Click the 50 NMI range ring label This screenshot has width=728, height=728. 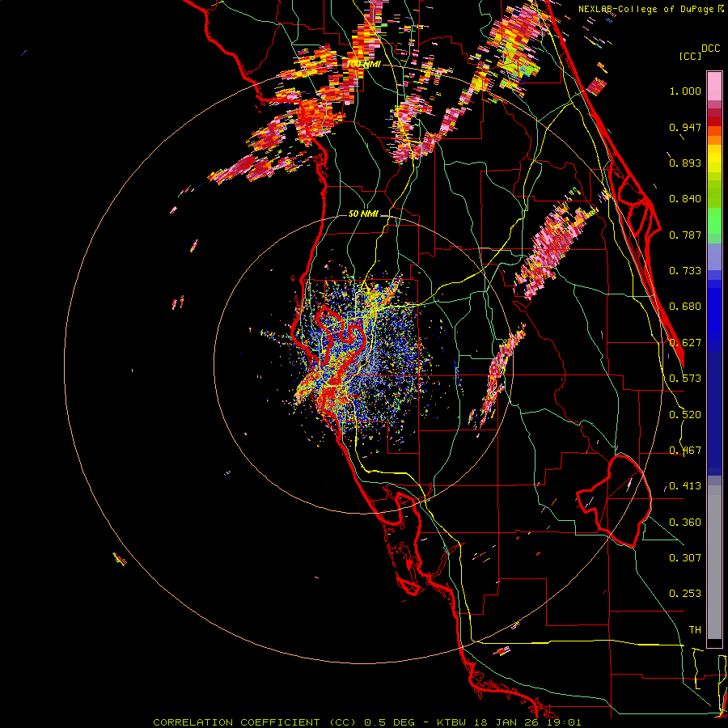(x=363, y=214)
